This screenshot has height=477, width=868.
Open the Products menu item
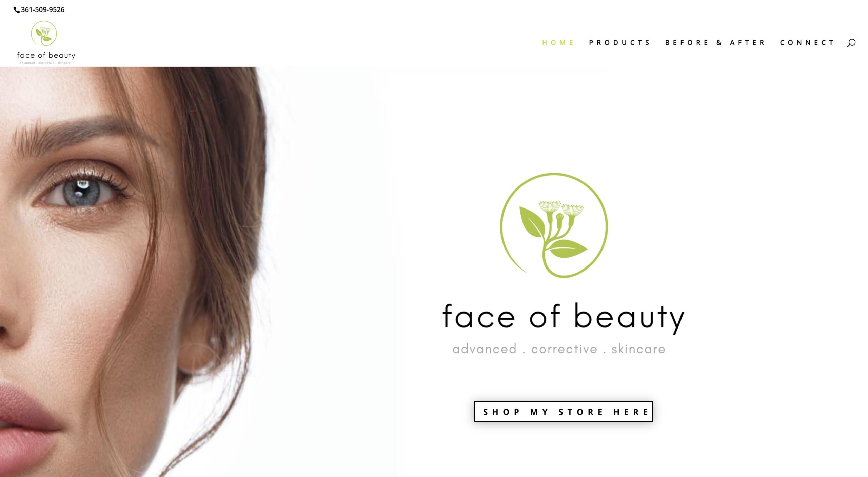coord(619,43)
